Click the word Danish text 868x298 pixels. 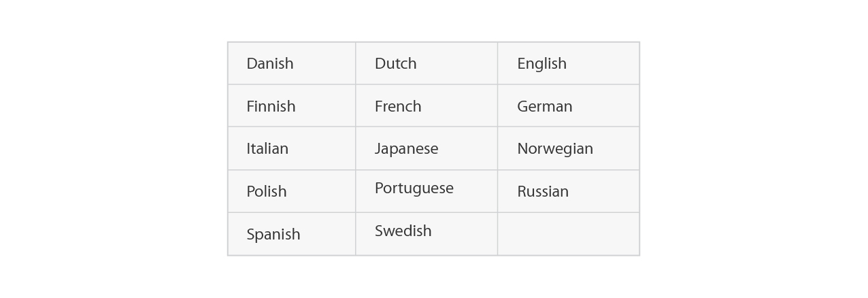(x=270, y=63)
